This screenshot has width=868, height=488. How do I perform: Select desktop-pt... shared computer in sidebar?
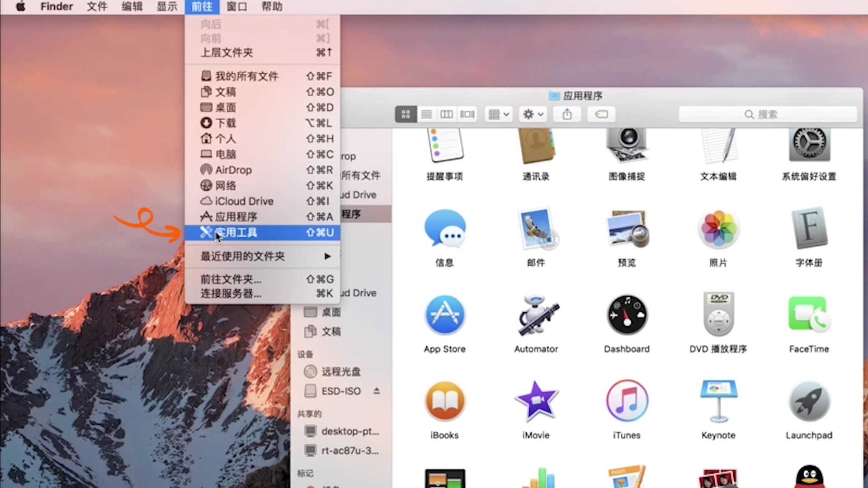[341, 432]
